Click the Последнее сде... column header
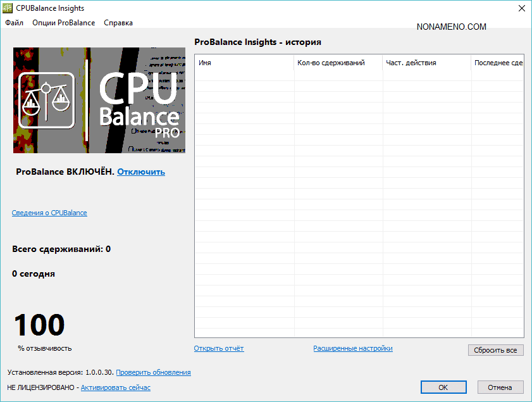This screenshot has width=532, height=402. pyautogui.click(x=498, y=63)
